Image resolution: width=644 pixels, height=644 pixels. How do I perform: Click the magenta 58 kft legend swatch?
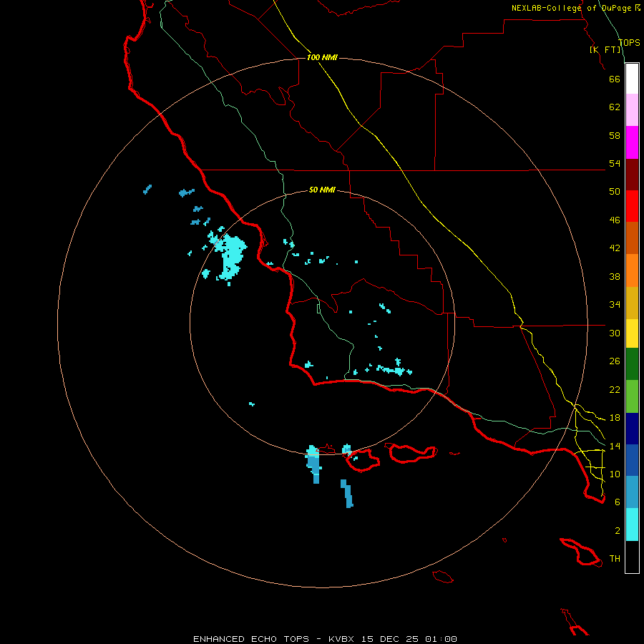[x=632, y=142]
